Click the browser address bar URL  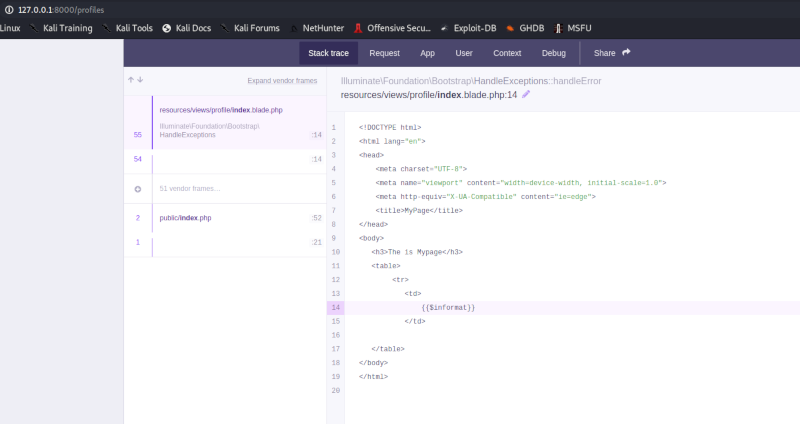60,9
